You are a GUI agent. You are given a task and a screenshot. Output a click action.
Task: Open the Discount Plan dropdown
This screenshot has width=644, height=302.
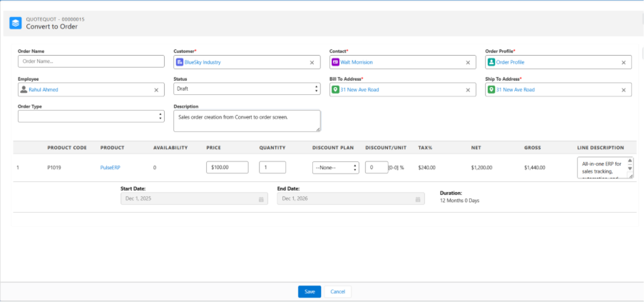(x=335, y=167)
